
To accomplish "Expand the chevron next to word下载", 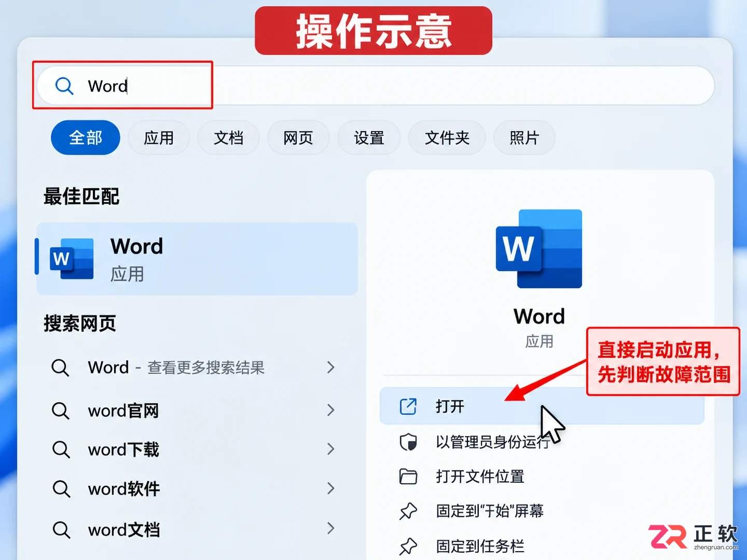I will point(331,449).
